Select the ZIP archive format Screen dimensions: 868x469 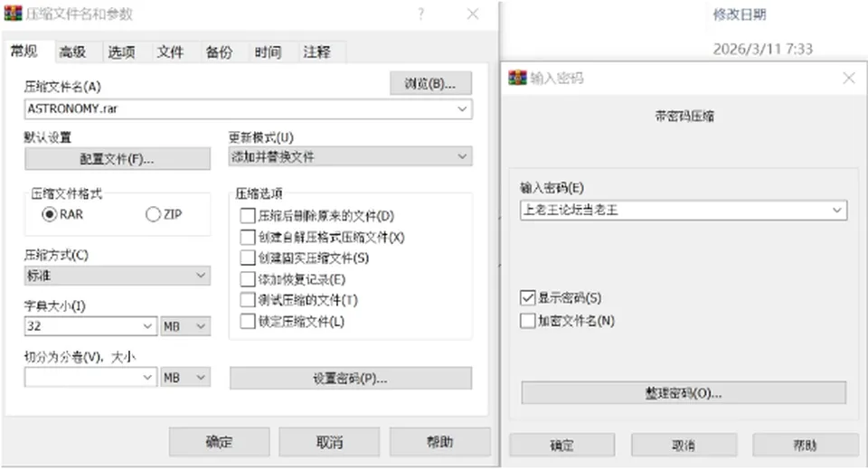pos(153,214)
